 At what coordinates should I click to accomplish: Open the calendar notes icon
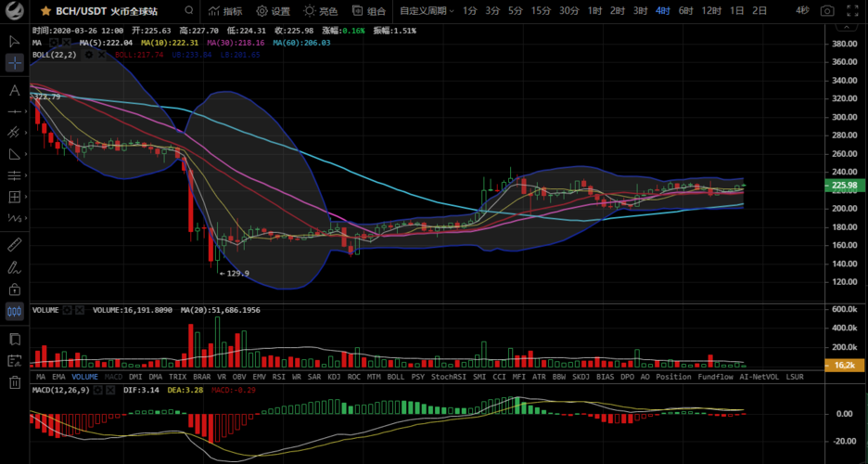pos(15,360)
